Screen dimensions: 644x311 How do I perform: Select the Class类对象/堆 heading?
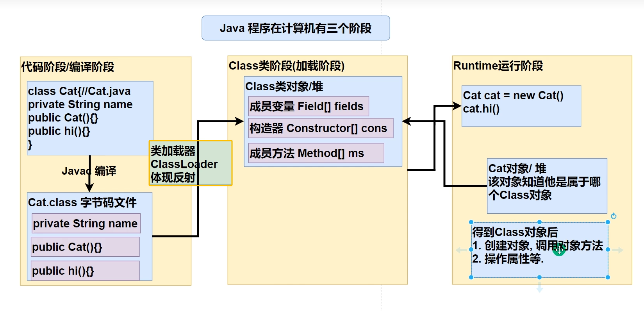coord(284,86)
